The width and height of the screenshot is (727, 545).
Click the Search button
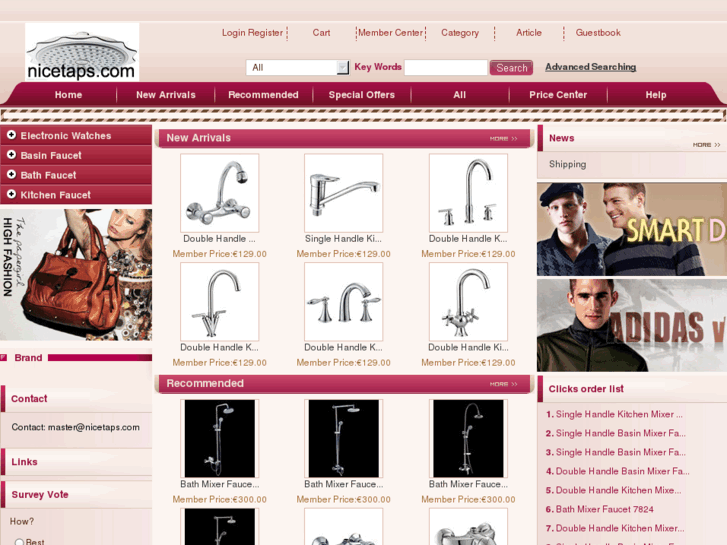pos(511,68)
